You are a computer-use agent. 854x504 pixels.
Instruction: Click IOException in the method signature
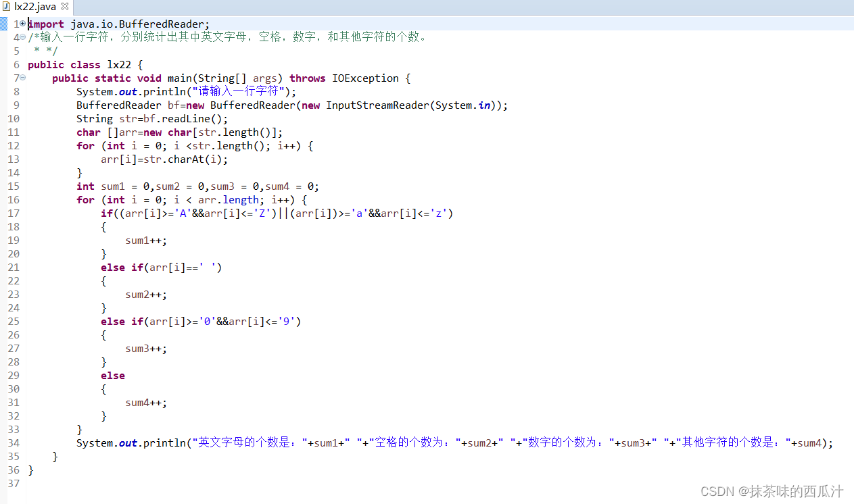click(x=365, y=78)
